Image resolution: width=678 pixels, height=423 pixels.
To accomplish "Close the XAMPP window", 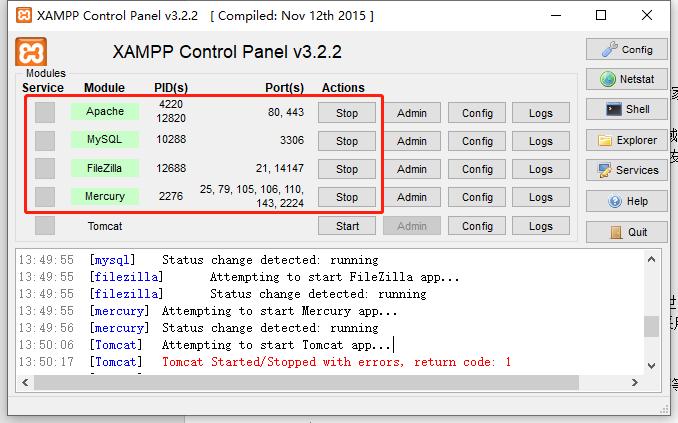I will (647, 15).
